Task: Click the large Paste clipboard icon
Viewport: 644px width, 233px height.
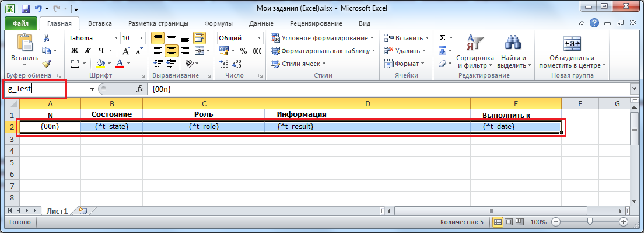Action: pyautogui.click(x=24, y=43)
